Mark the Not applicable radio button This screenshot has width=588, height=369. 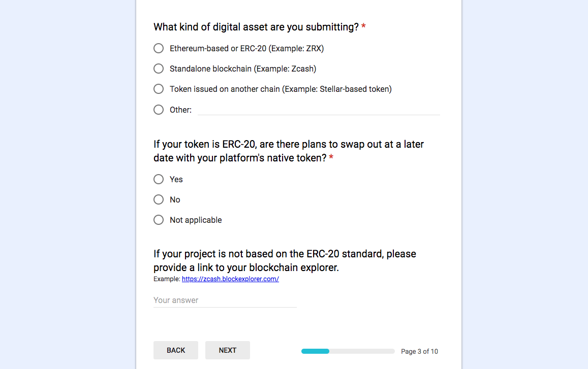[x=159, y=220]
